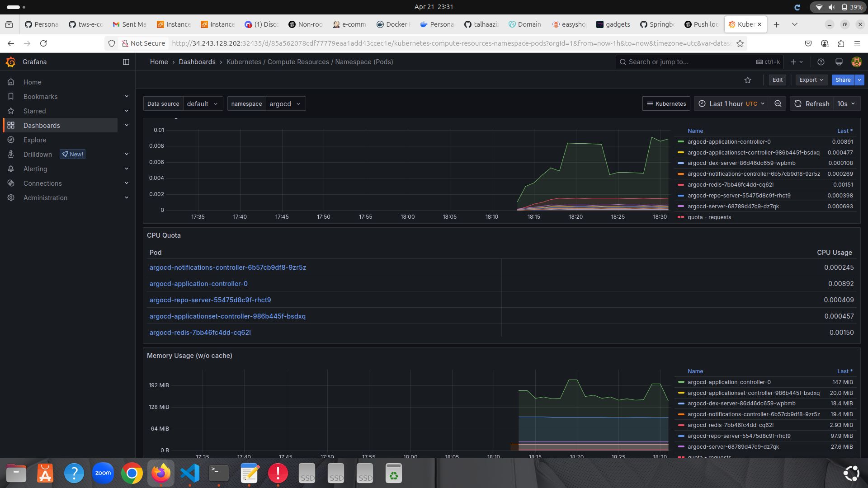This screenshot has height=488, width=868.
Task: Open argocd-notifications-controller pod link in CPU Quota
Action: pyautogui.click(x=227, y=267)
